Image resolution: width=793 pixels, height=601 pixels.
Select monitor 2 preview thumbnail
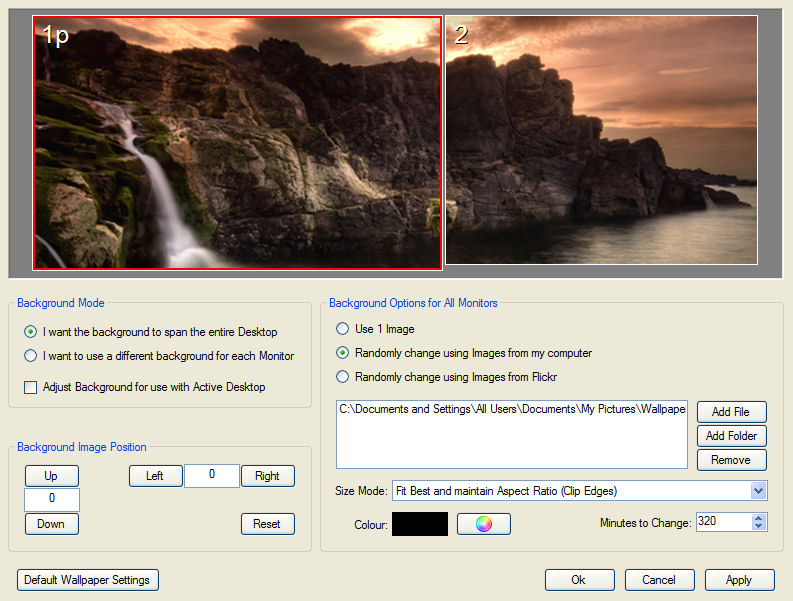[x=601, y=140]
